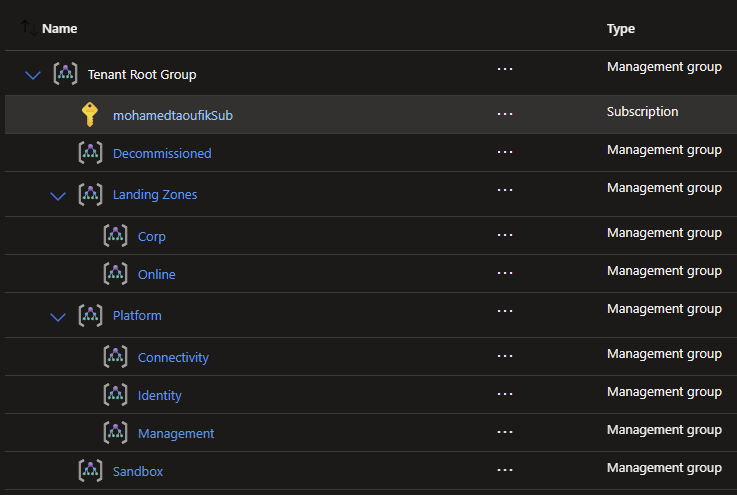This screenshot has width=737, height=495.
Task: Click the Identity management group icon
Action: 115,395
